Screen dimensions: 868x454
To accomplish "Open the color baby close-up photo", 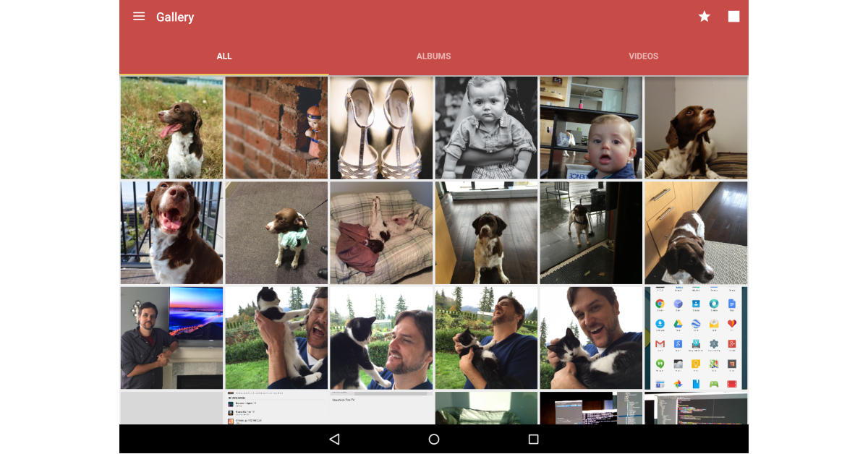I will point(591,128).
